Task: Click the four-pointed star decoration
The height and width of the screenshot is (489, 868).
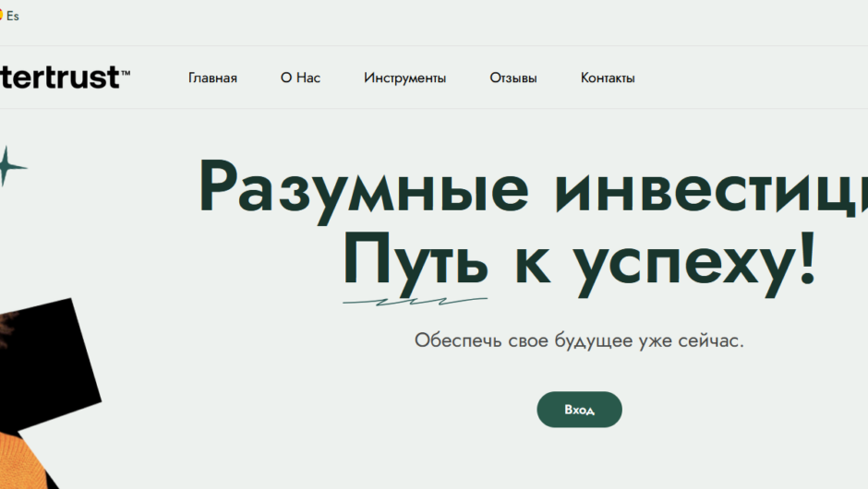Action: click(x=7, y=167)
